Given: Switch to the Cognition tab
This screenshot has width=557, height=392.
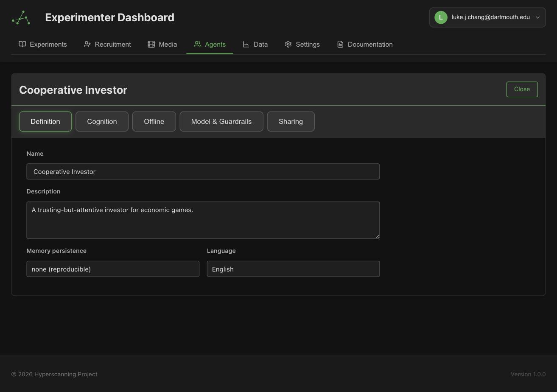Looking at the screenshot, I should (102, 121).
